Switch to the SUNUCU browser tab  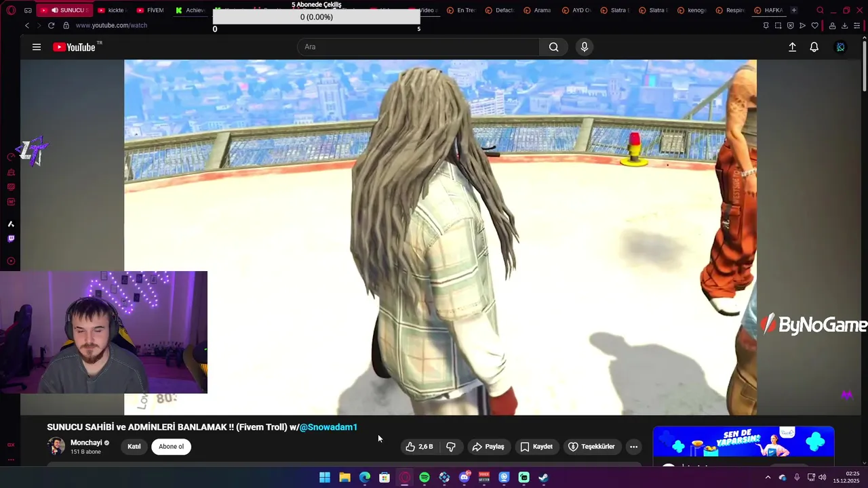64,10
